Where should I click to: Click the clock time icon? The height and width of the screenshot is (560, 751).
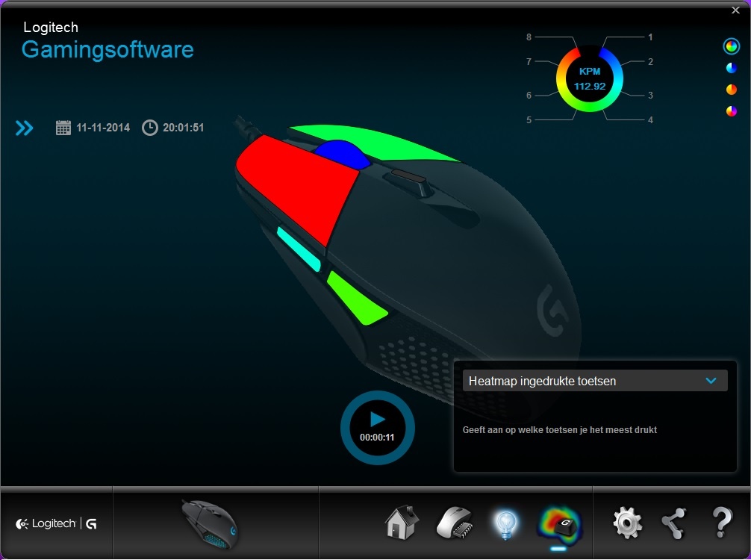pos(150,128)
